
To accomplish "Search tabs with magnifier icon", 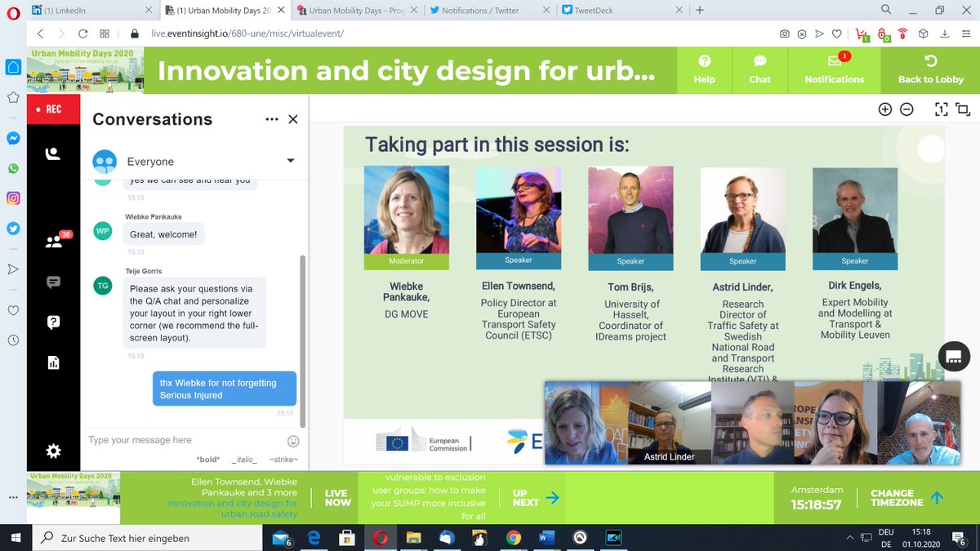I will coord(886,10).
